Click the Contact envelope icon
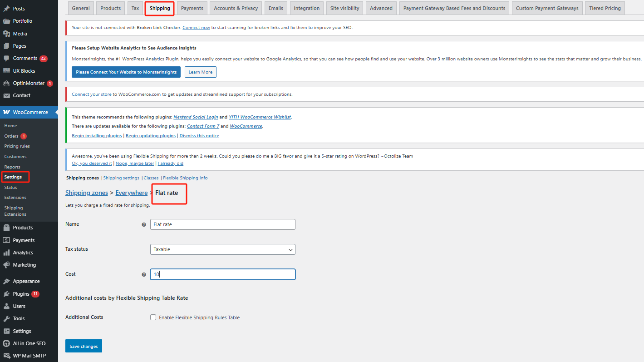Screen dimensions: 644x362 coord(6,95)
